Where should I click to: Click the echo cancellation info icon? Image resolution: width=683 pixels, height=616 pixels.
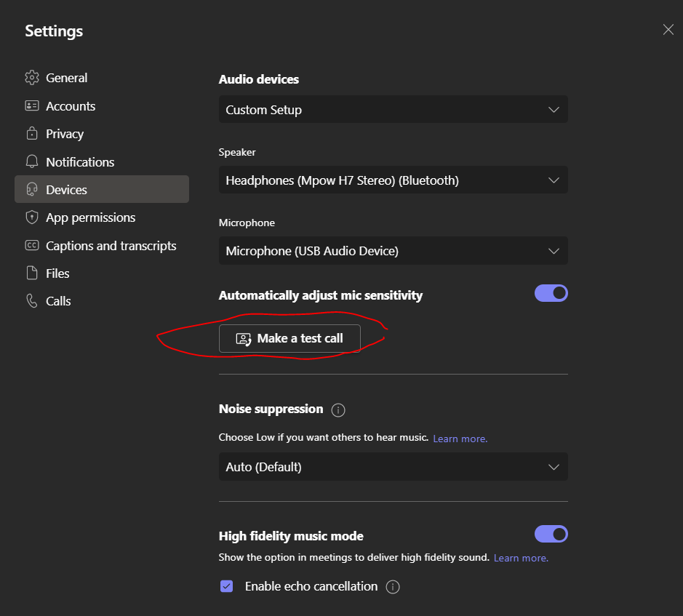393,587
